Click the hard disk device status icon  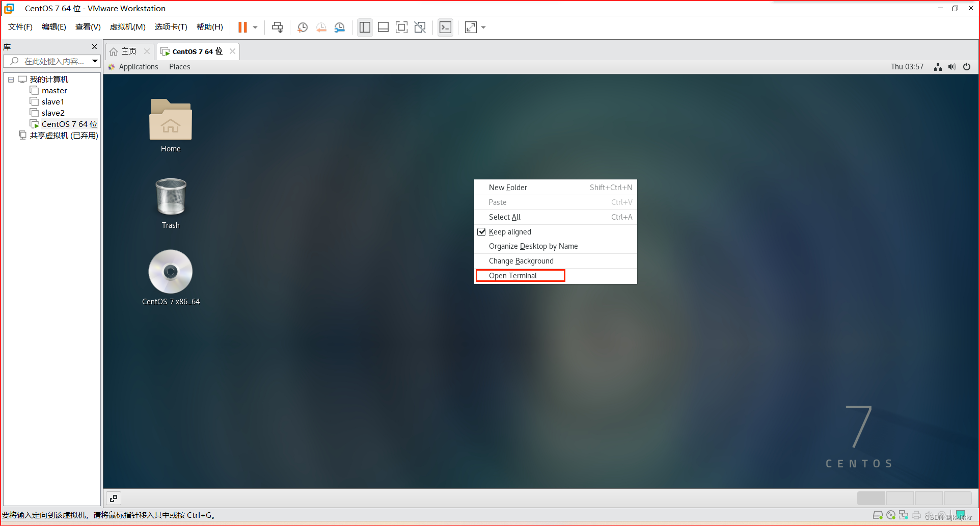pos(878,515)
